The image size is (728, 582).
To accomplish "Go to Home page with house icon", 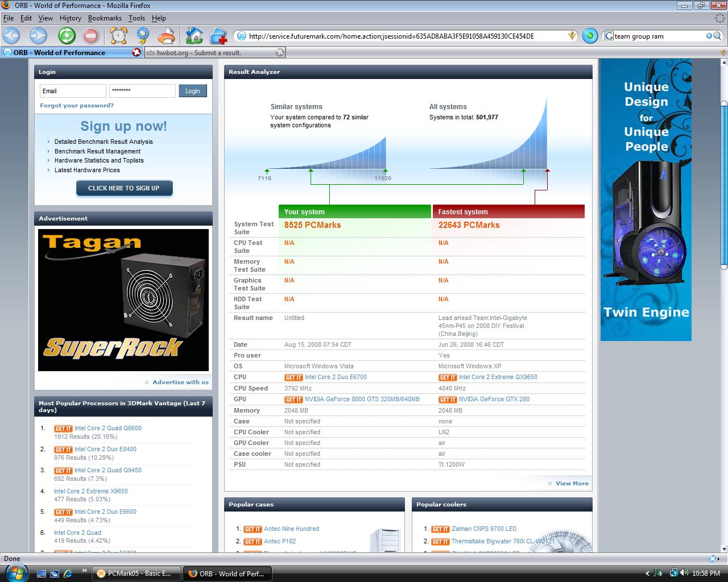I will [x=195, y=36].
